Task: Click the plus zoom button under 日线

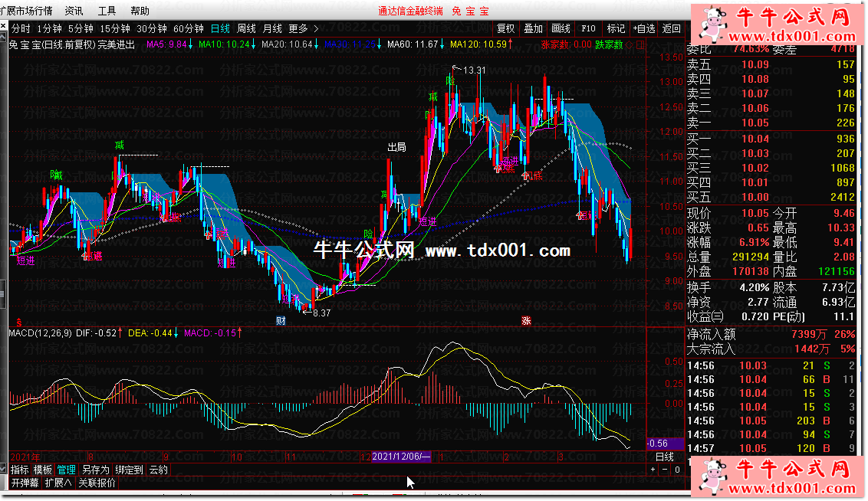Action: [x=653, y=470]
